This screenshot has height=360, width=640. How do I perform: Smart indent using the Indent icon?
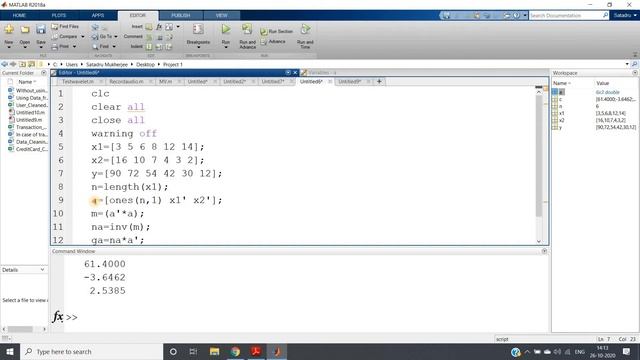point(149,47)
